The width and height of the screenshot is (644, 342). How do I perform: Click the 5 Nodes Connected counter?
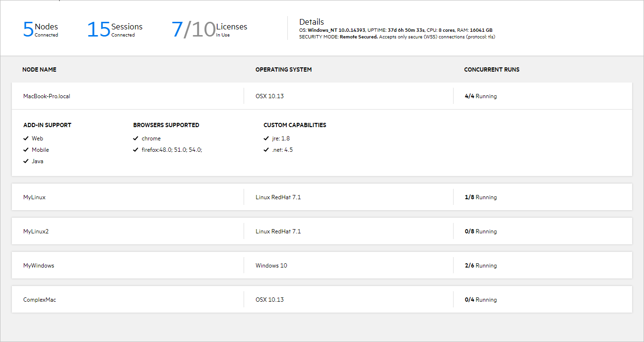(x=40, y=29)
